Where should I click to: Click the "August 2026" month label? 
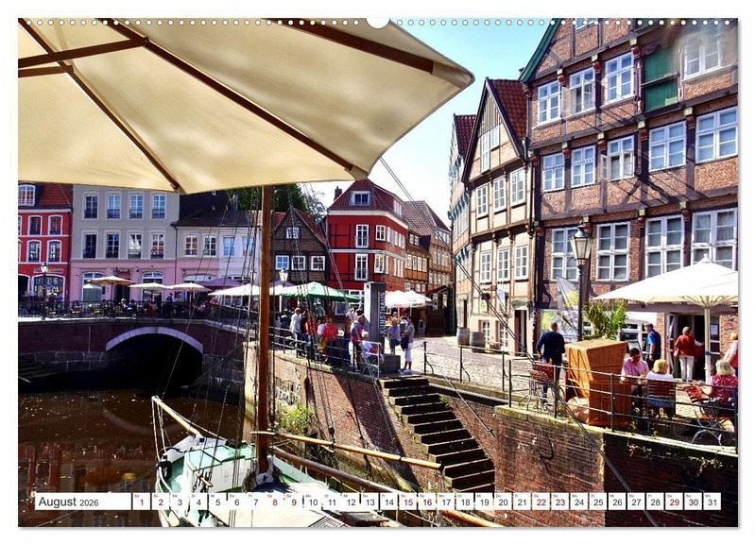[x=68, y=502]
